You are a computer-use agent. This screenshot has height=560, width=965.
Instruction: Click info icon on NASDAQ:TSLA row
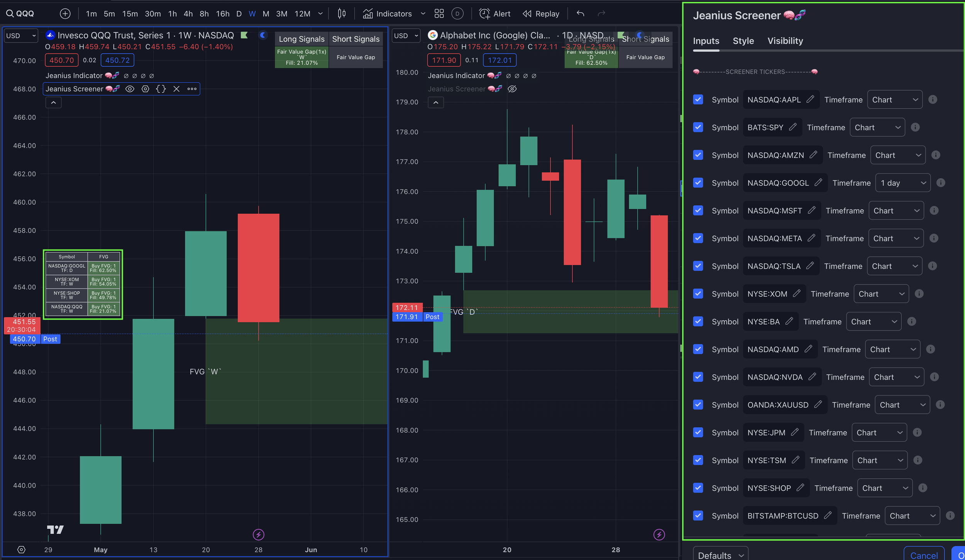click(932, 266)
